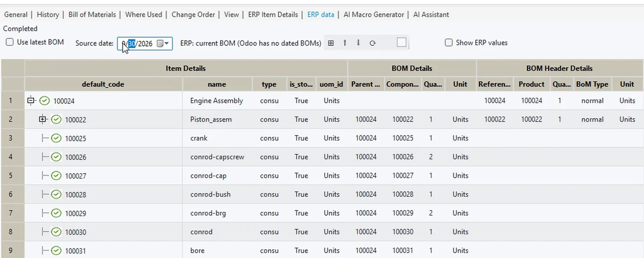Click the green check status icon for 100024
Screen dimensions: 644x258
[45, 100]
